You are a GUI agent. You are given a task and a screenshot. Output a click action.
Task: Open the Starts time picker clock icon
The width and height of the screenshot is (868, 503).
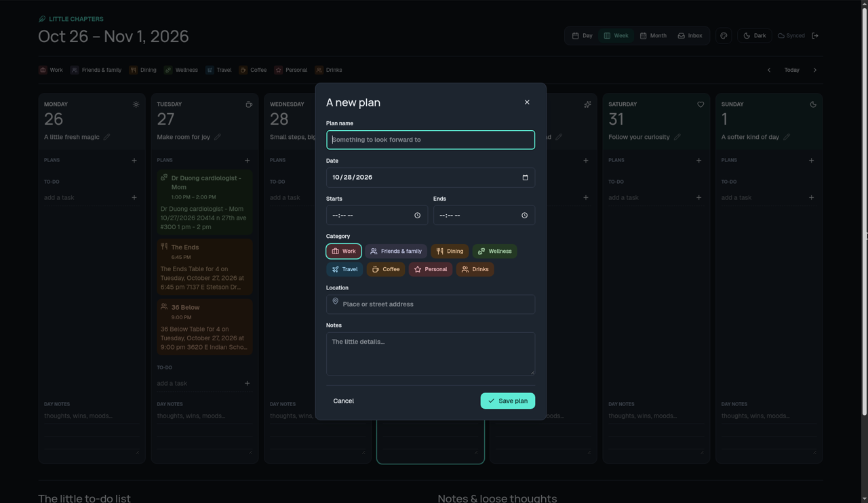click(x=417, y=216)
